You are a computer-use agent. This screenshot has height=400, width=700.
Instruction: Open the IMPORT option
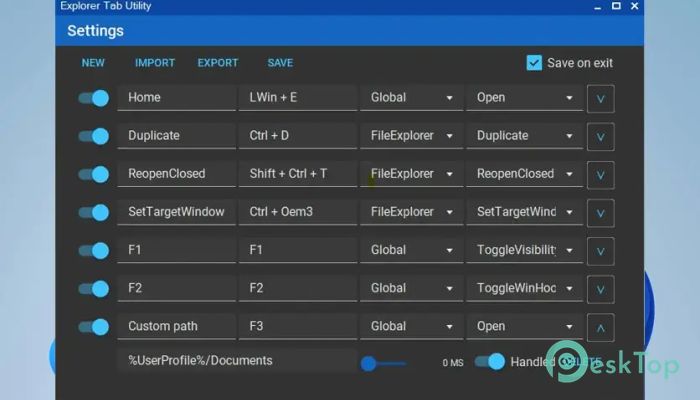[155, 63]
